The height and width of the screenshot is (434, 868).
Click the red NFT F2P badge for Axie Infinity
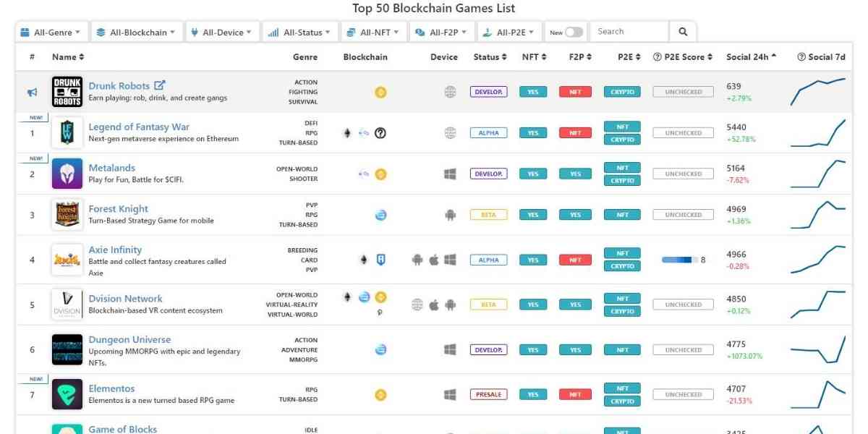[575, 260]
